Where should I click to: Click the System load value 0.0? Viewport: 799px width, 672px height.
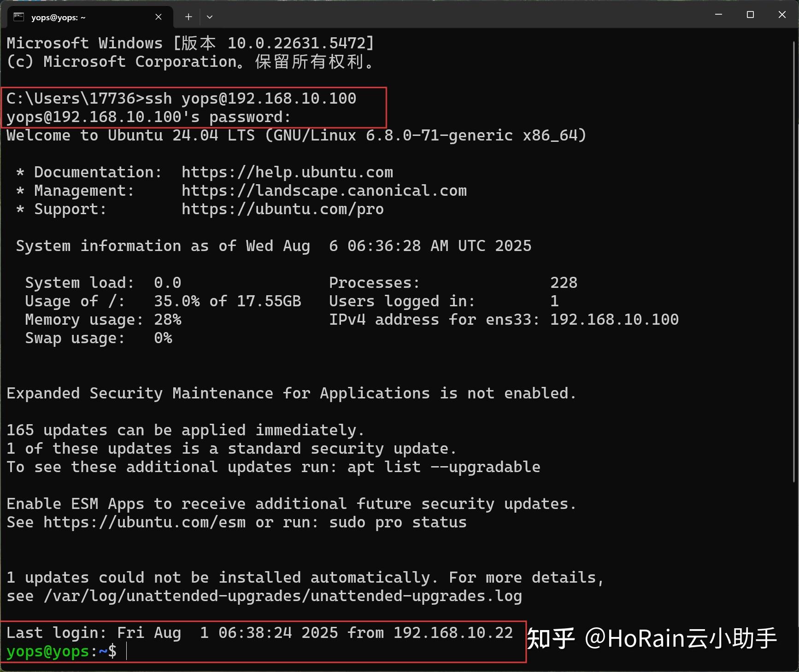(168, 283)
